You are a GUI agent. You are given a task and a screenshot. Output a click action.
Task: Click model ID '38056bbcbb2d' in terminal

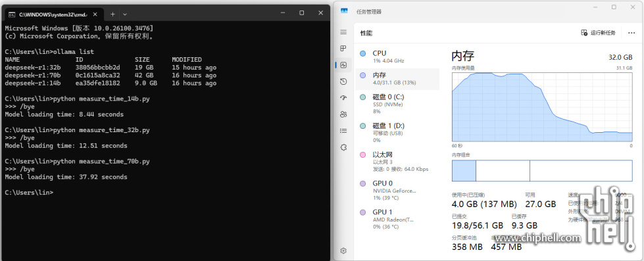pyautogui.click(x=98, y=67)
